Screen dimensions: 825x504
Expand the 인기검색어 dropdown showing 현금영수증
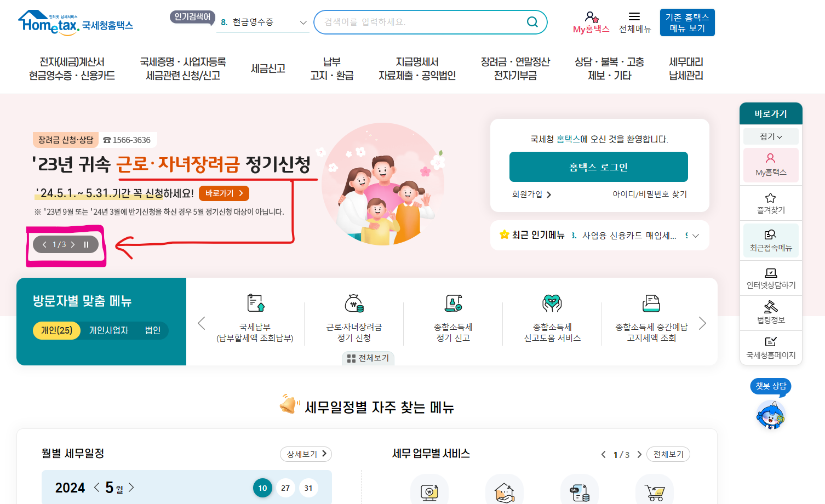[x=303, y=22]
